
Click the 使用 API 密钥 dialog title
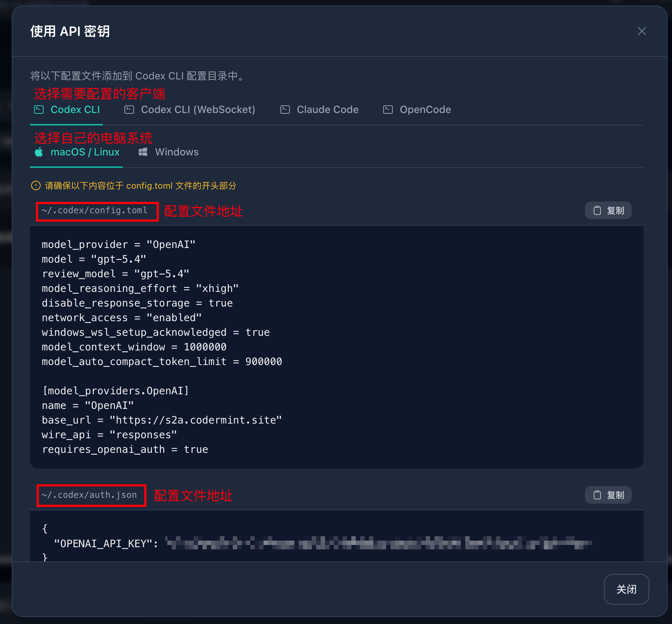coord(70,31)
